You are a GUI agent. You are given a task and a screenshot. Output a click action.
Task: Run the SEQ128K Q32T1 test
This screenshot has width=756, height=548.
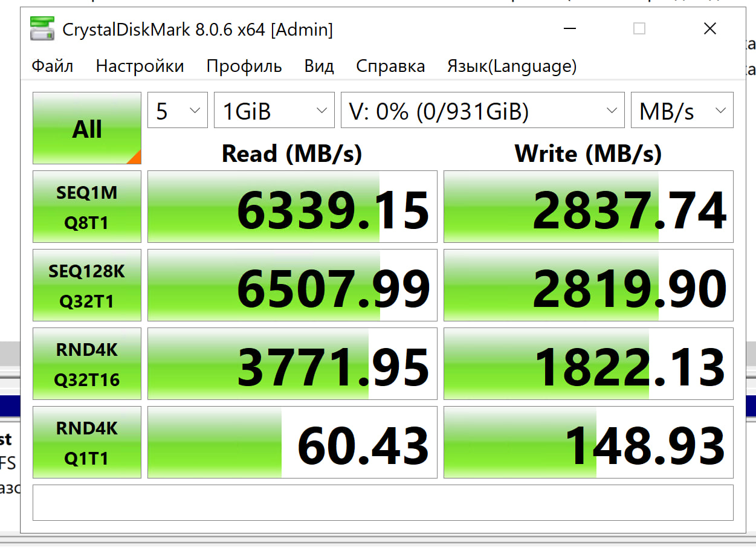tap(87, 285)
